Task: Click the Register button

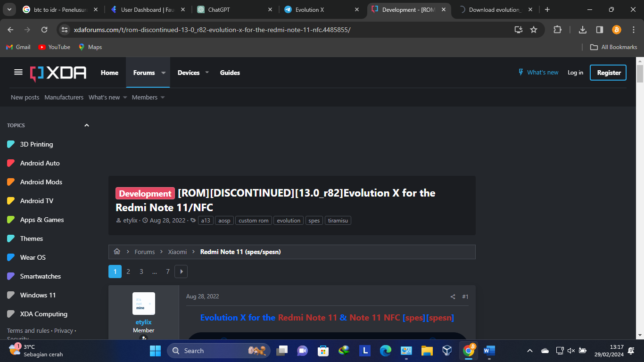Action: point(608,73)
